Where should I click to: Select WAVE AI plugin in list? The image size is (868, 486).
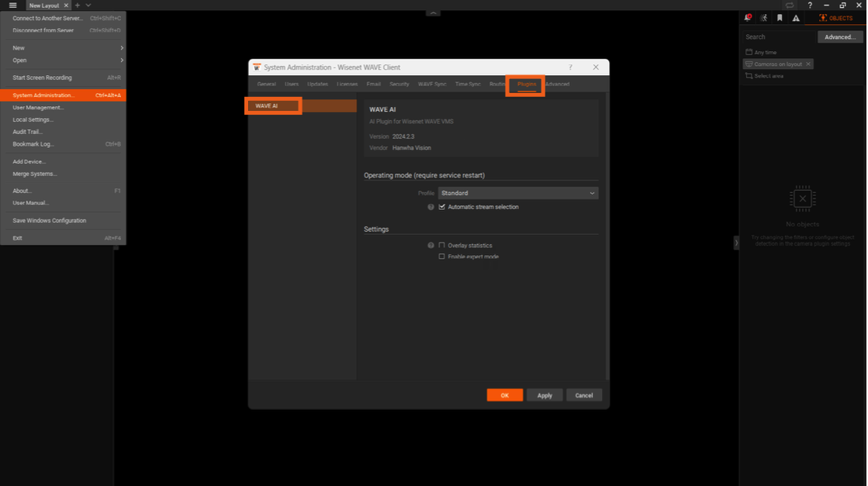point(303,106)
